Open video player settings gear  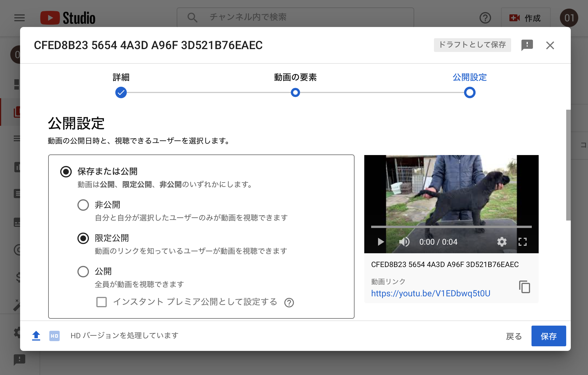(502, 242)
